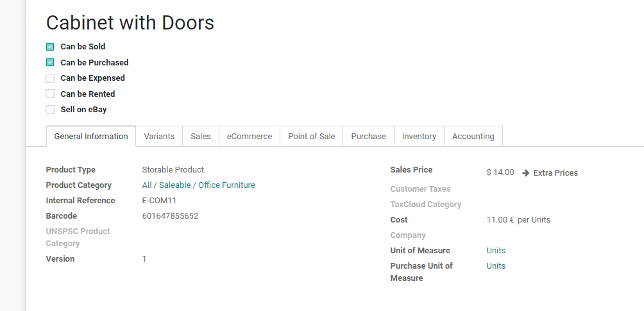The height and width of the screenshot is (311, 644).
Task: Switch to the Variants tab
Action: (x=159, y=137)
